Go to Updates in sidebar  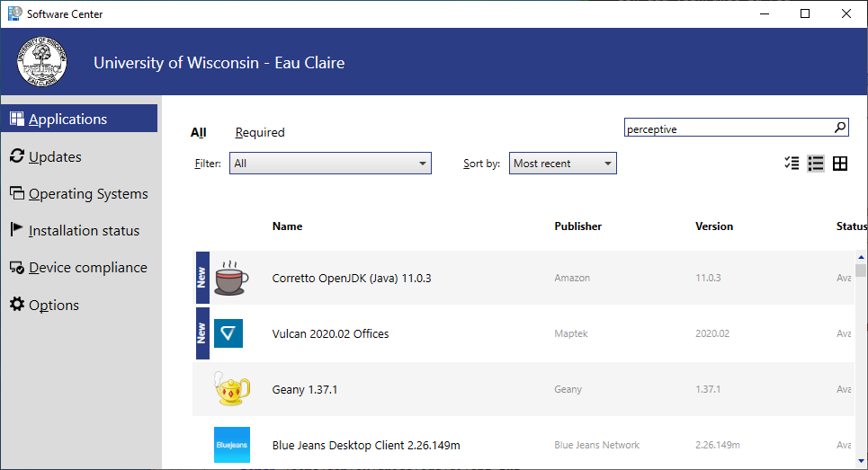pos(55,156)
